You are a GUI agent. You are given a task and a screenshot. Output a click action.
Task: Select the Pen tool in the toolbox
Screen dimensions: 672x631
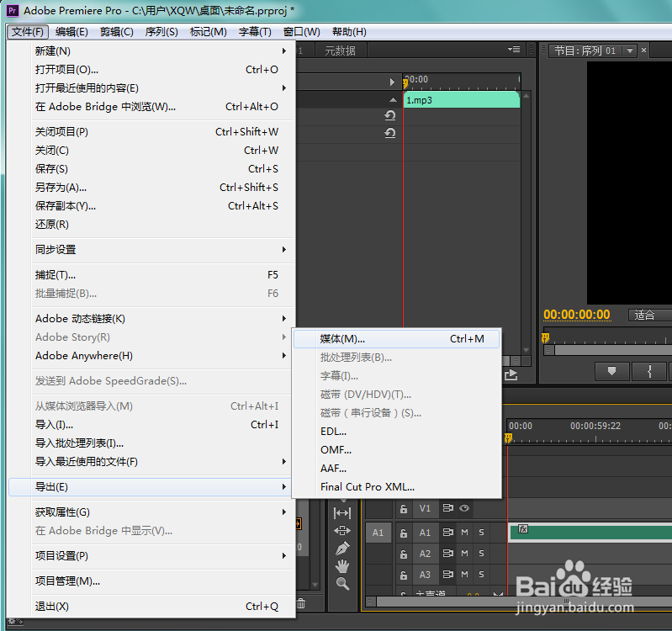coord(342,549)
